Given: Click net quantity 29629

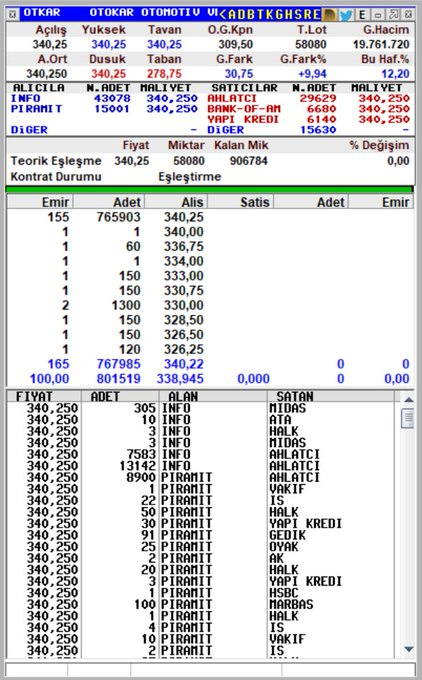Looking at the screenshot, I should point(318,98).
